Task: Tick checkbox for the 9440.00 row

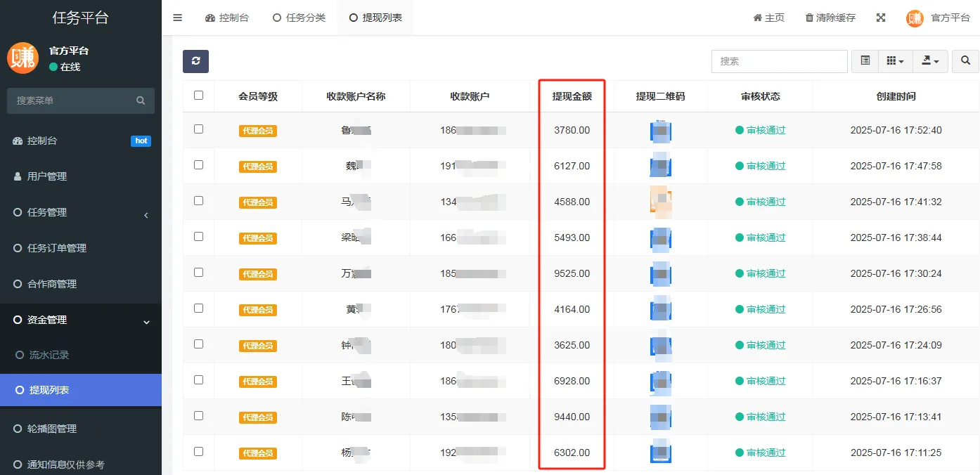Action: (x=198, y=416)
